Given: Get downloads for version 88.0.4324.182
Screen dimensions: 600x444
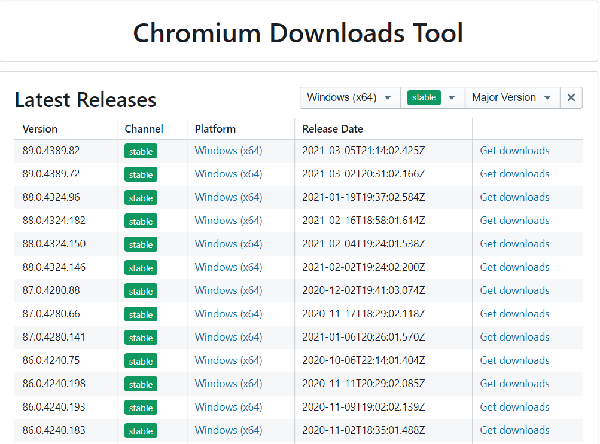Looking at the screenshot, I should (514, 220).
